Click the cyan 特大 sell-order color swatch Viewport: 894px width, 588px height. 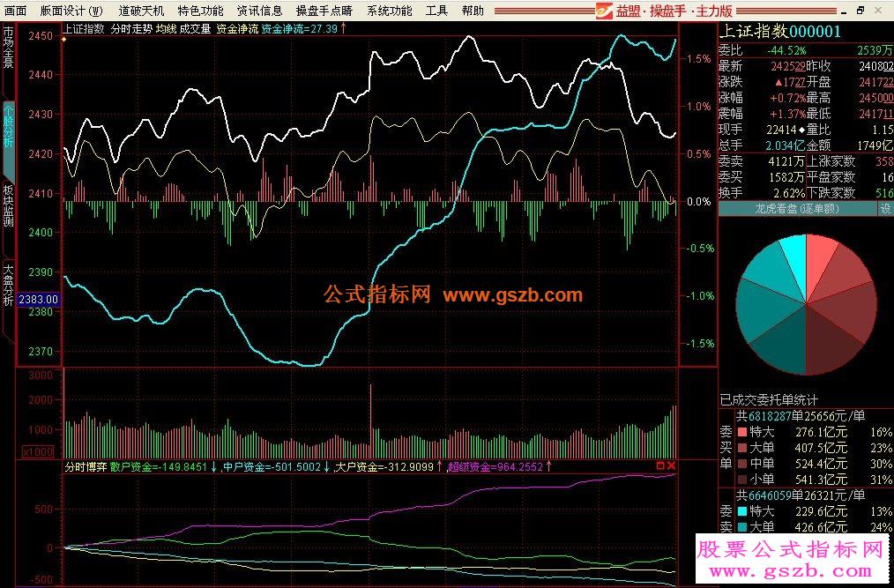pos(741,511)
